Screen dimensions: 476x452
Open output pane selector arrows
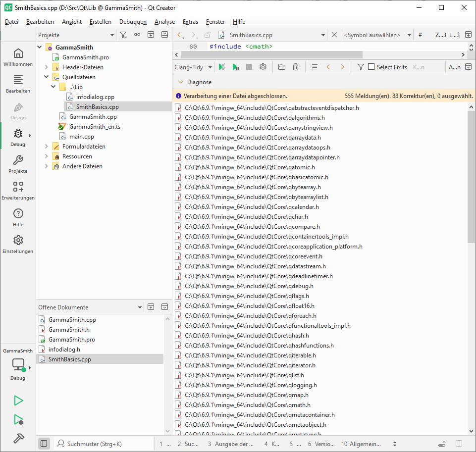395,444
